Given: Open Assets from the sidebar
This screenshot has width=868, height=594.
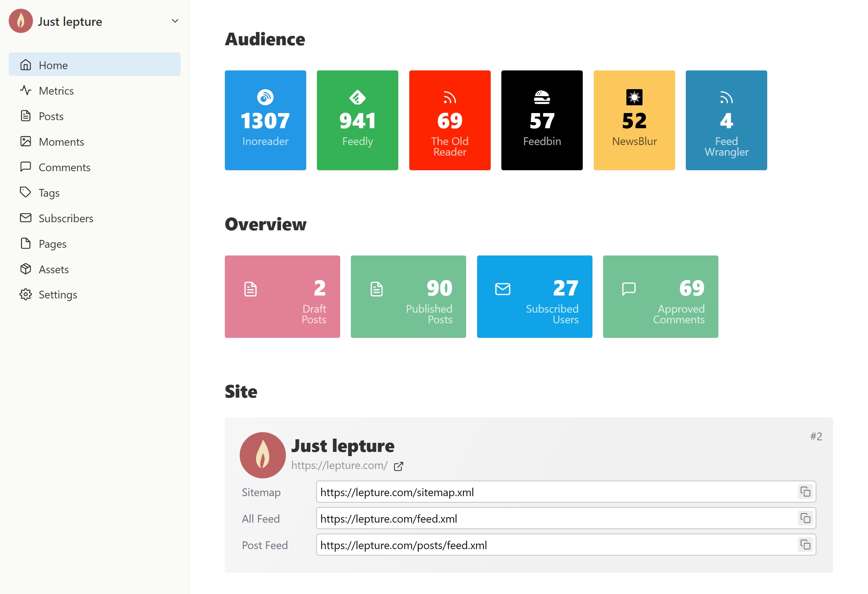Looking at the screenshot, I should point(95,269).
